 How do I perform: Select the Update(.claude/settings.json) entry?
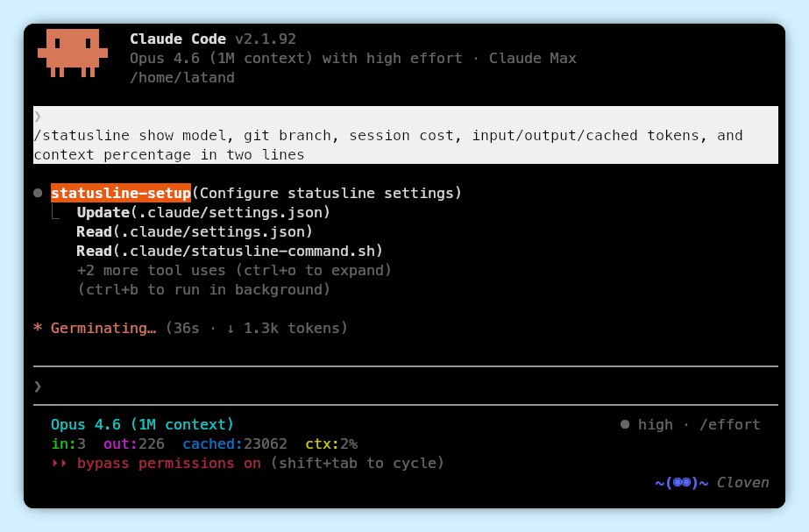(203, 212)
